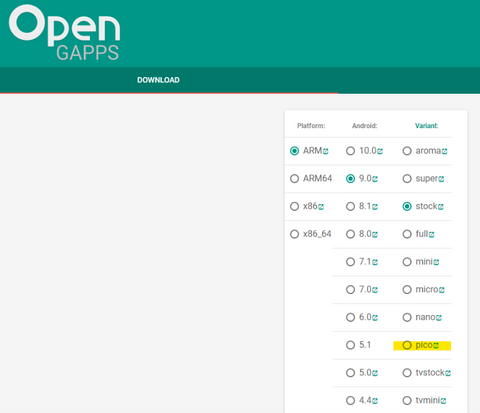Click the Variant: column header

click(x=427, y=126)
